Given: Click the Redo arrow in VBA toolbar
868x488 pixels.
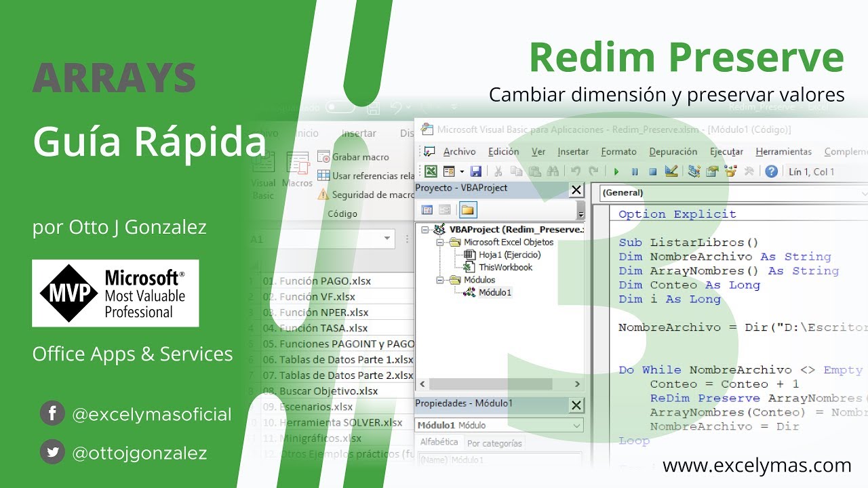Looking at the screenshot, I should (x=593, y=171).
